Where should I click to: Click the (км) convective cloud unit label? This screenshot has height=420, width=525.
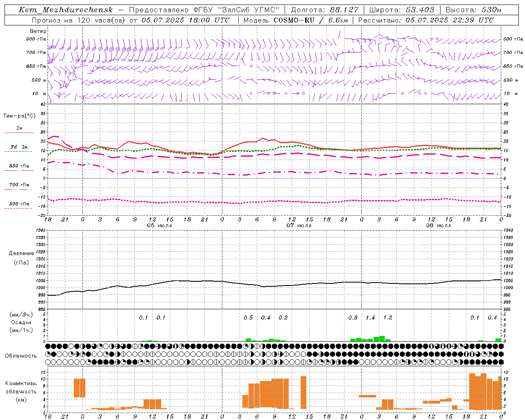pyautogui.click(x=21, y=399)
